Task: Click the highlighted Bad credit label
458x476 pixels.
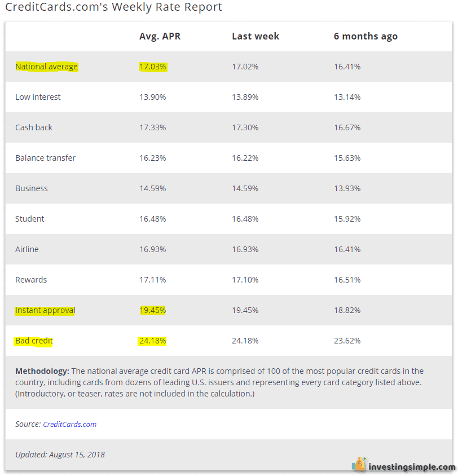Action: pyautogui.click(x=34, y=341)
